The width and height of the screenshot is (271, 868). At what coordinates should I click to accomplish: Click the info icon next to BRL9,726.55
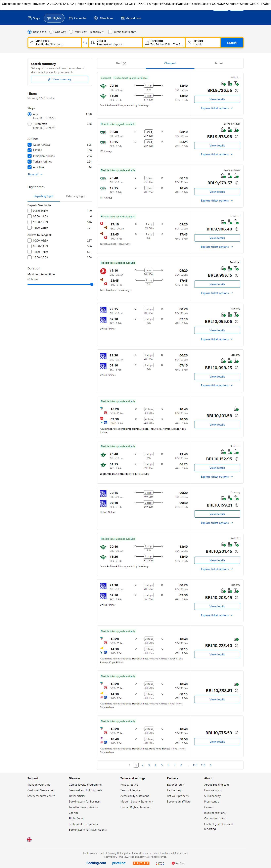coord(237,91)
